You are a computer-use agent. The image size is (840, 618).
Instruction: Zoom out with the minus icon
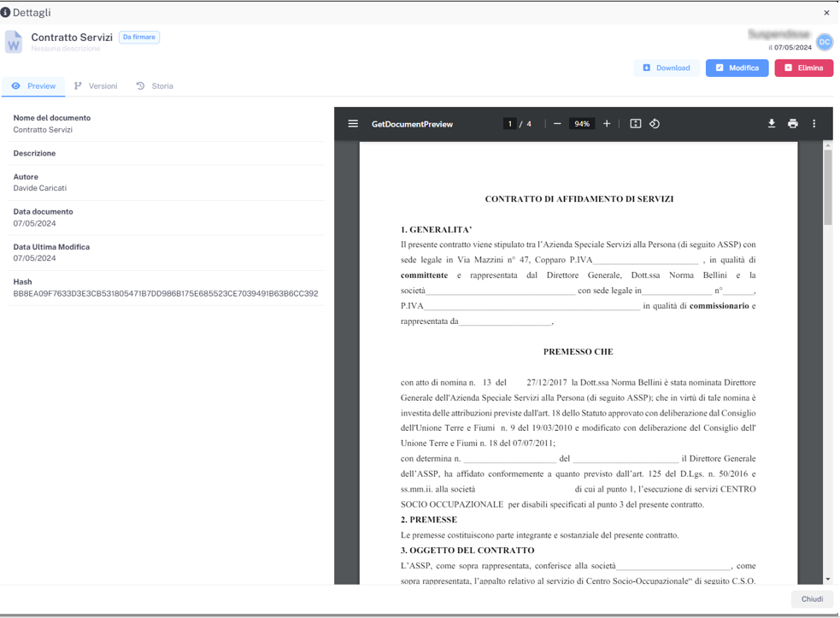557,124
